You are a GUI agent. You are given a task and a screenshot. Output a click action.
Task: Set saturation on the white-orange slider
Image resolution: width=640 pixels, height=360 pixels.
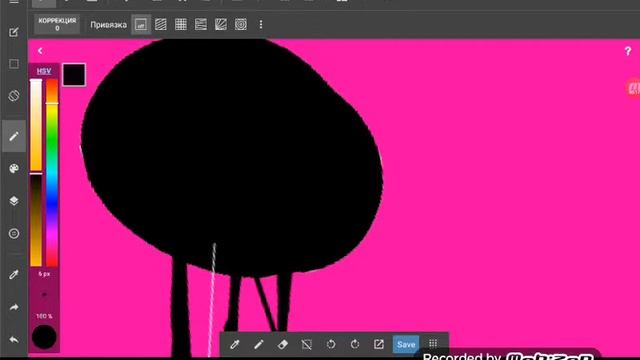[x=36, y=125]
